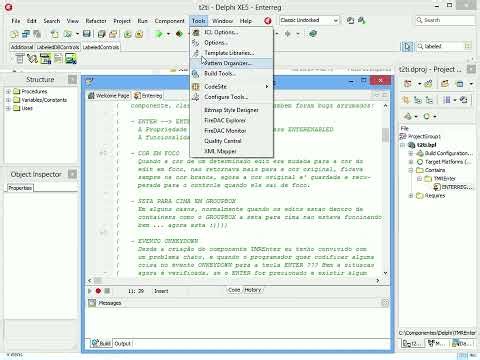Open the Pattern Organizer menu entry
The image size is (480, 360).
[x=232, y=63]
